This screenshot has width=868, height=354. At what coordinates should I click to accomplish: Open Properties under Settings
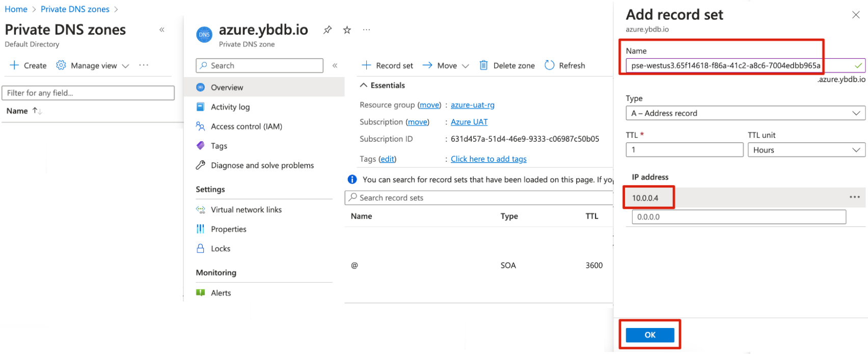pyautogui.click(x=229, y=229)
